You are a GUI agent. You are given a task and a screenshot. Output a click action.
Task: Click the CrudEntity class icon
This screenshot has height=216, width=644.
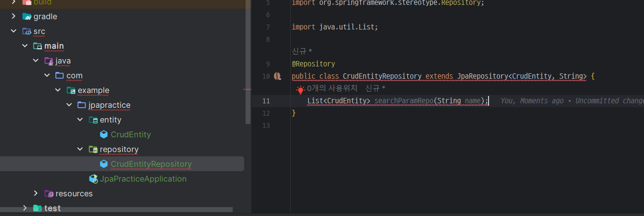(x=104, y=134)
